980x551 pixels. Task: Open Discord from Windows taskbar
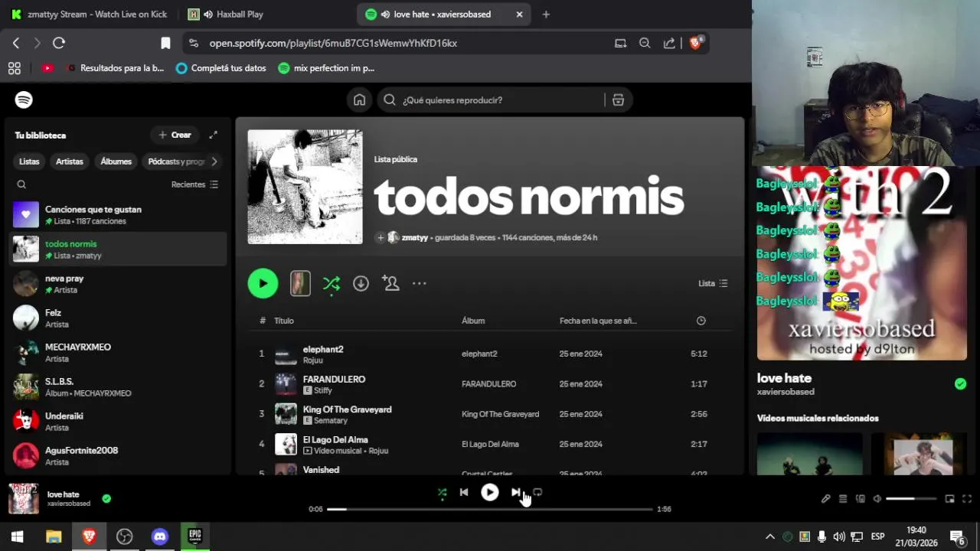(159, 536)
